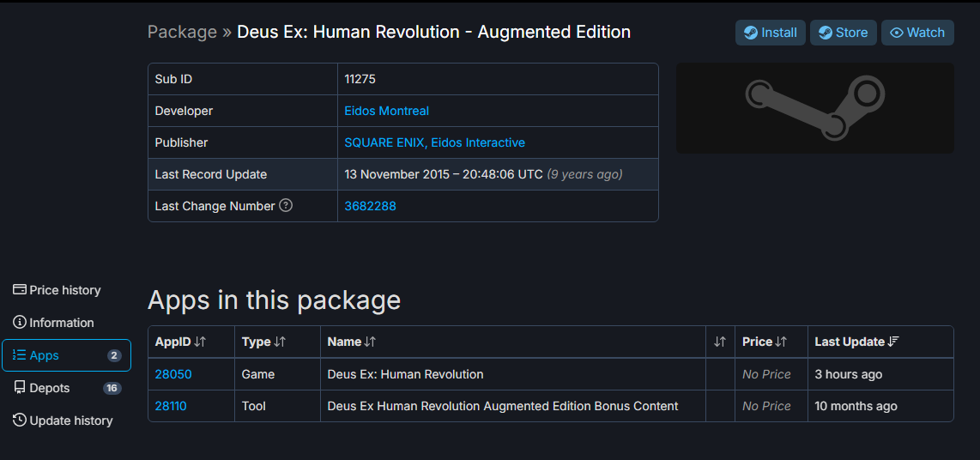The image size is (980, 460).
Task: Open the Steam Store page button
Action: [x=843, y=33]
